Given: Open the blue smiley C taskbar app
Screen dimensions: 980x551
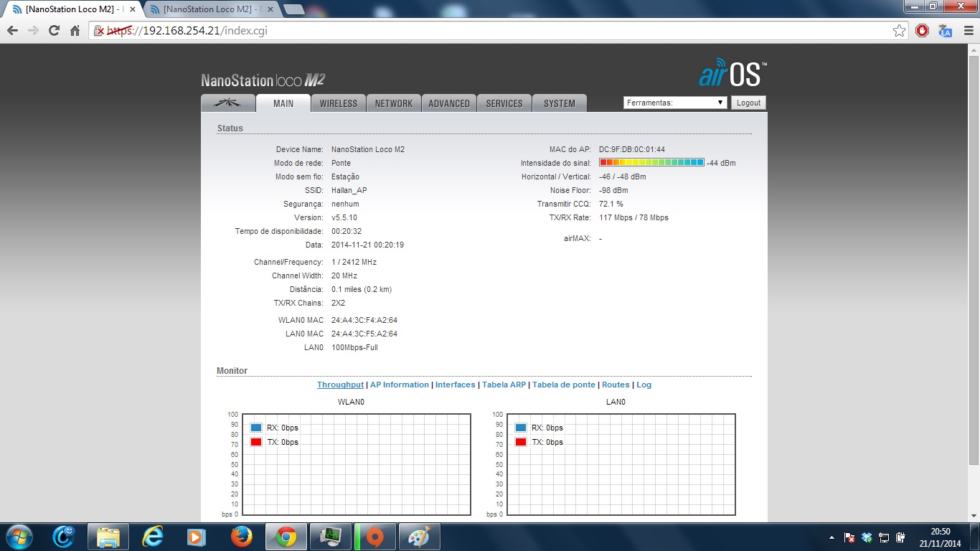Looking at the screenshot, I should coord(64,537).
